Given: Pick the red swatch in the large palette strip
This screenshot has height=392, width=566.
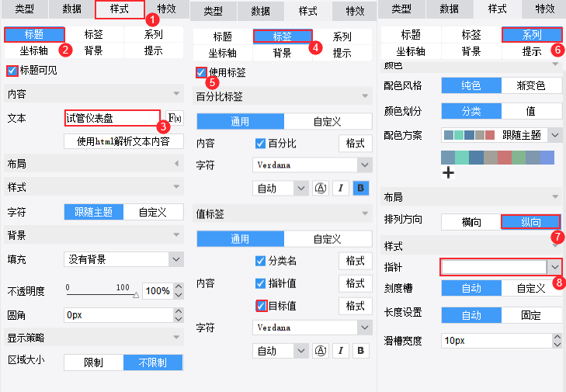Looking at the screenshot, I should (505, 158).
